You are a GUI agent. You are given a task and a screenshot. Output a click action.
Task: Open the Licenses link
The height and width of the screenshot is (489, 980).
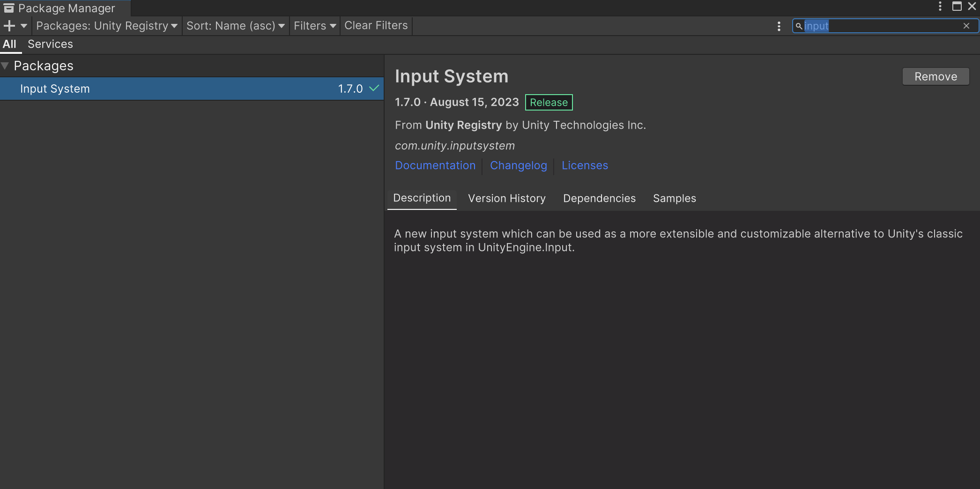[x=585, y=165]
